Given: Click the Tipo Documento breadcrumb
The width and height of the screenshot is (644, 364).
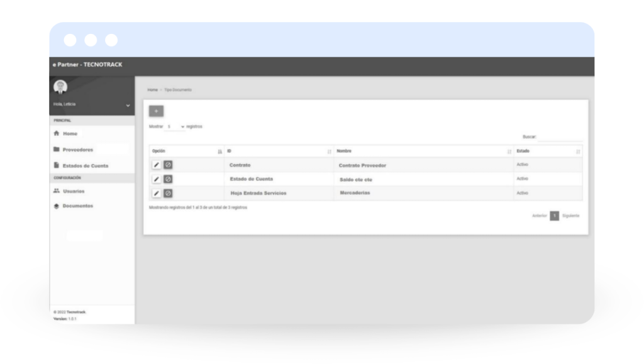Looking at the screenshot, I should pyautogui.click(x=178, y=89).
